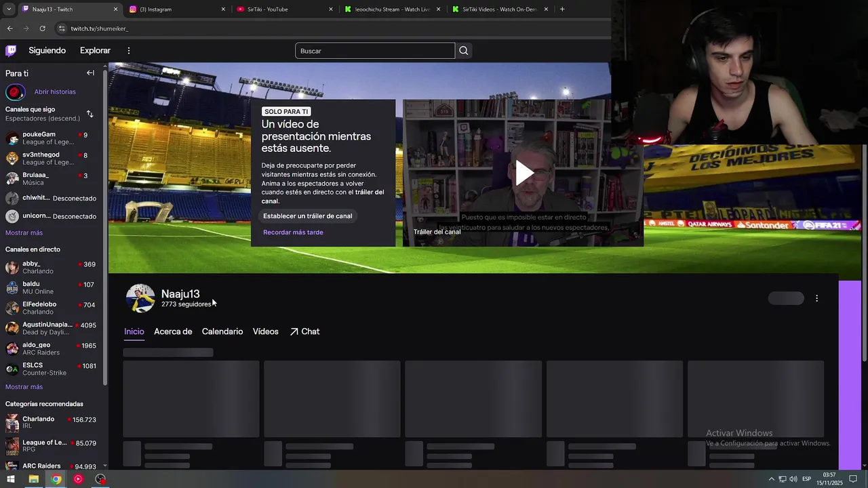Viewport: 868px width, 488px height.
Task: View site information icon in address bar
Action: tap(62, 28)
